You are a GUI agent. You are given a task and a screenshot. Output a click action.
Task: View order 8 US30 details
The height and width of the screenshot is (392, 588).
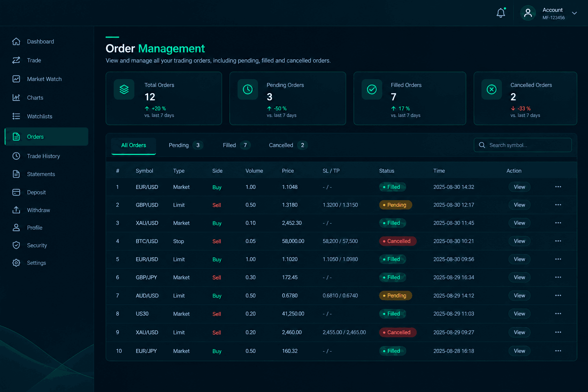[x=519, y=314]
